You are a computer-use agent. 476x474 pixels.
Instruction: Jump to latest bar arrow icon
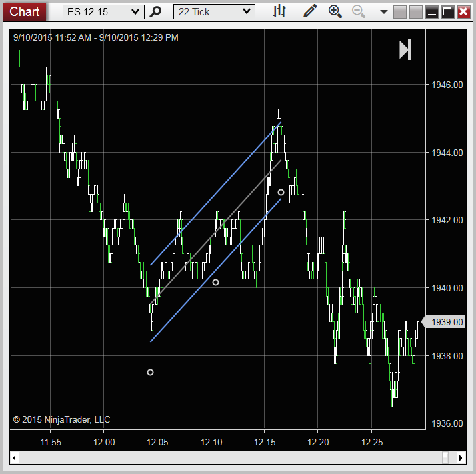point(405,49)
